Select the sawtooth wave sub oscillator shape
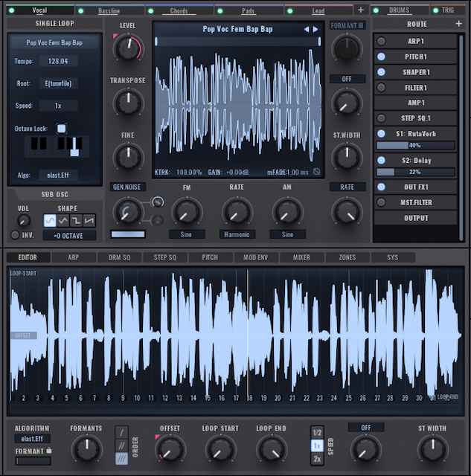This screenshot has width=471, height=476. click(90, 220)
